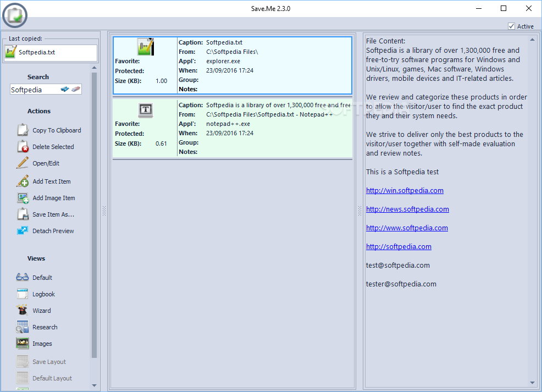Open link http://win.softpedia.com
Screen dimensions: 542x392
point(405,190)
